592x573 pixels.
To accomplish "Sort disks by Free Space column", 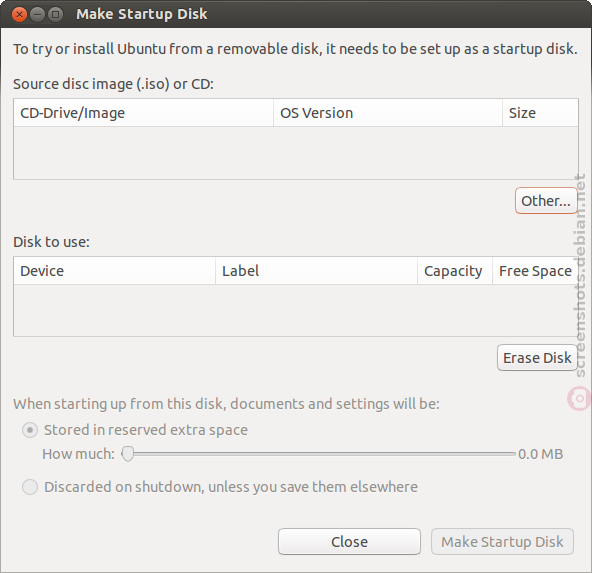I will (535, 271).
